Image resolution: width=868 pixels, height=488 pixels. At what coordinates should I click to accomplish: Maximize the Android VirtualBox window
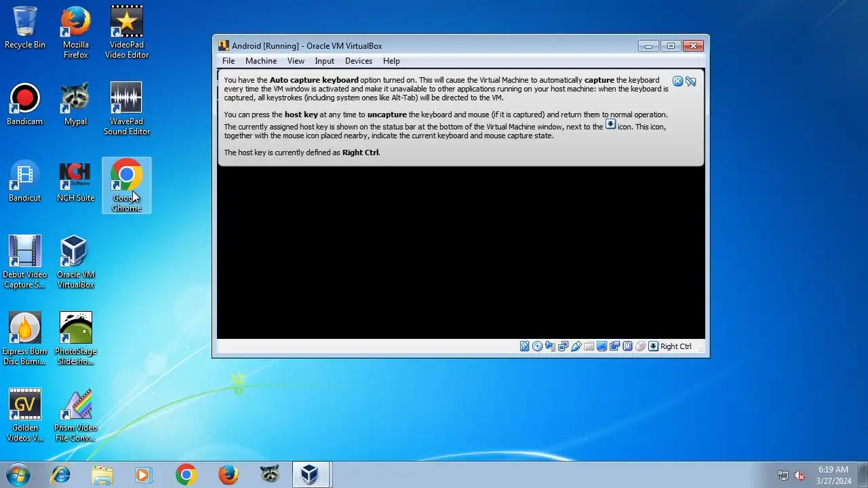point(671,46)
